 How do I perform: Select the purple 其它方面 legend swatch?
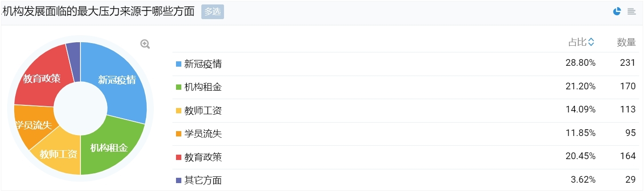(179, 180)
